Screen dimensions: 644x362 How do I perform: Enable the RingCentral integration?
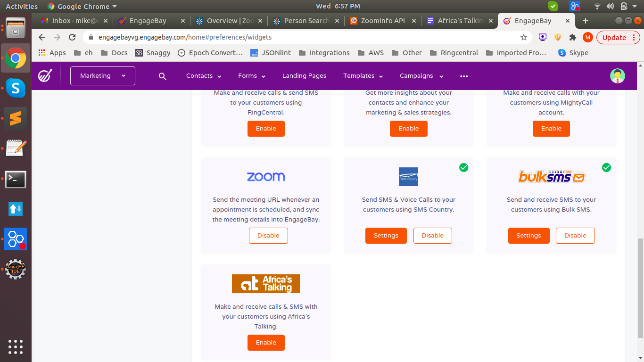point(266,129)
